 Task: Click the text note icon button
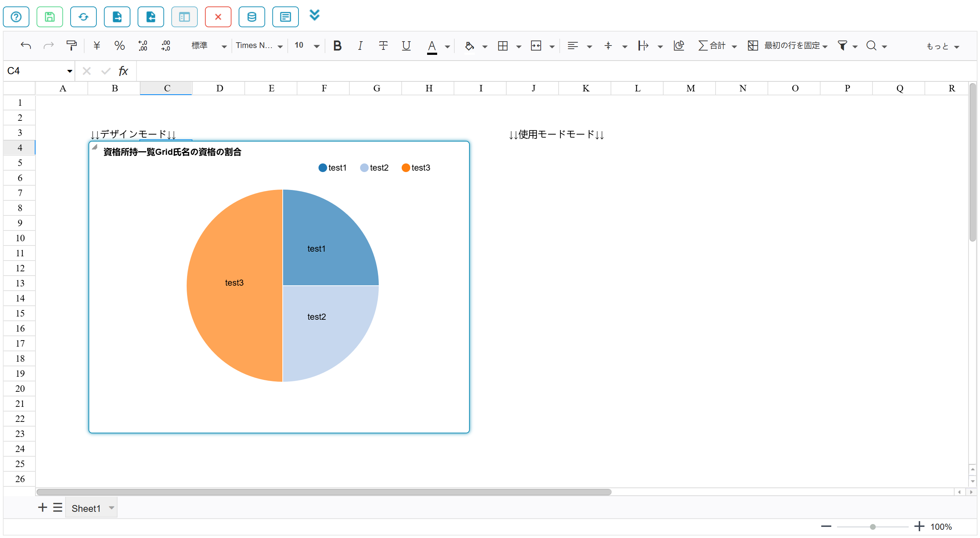(285, 17)
